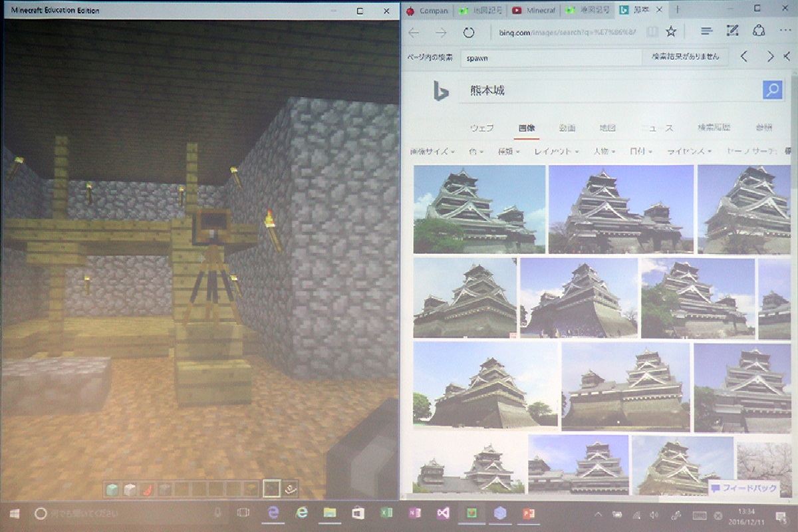
Task: Open Task View from the taskbar
Action: click(243, 513)
